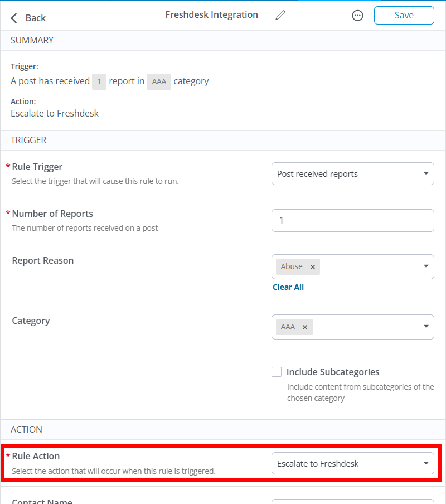Click the Number of Reports input field
446x504 pixels.
(x=352, y=220)
